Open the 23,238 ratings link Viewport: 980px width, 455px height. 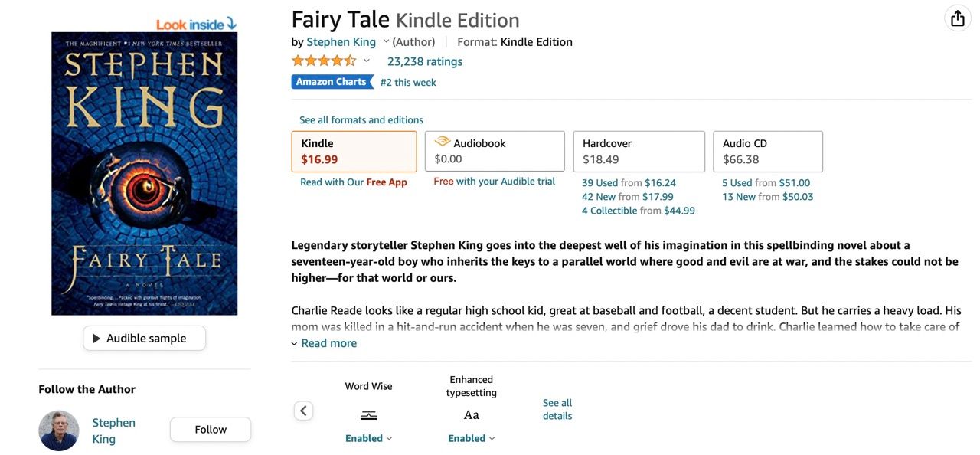tap(424, 61)
